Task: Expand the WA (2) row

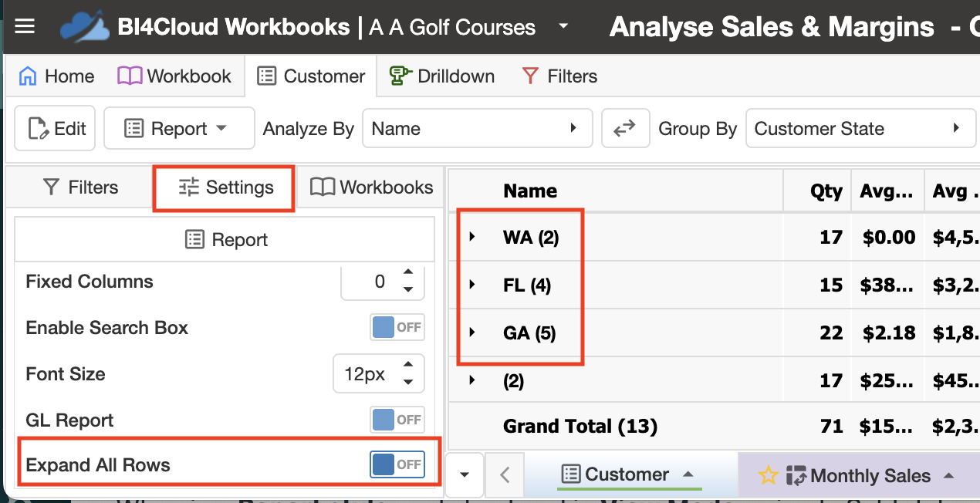Action: tap(472, 237)
